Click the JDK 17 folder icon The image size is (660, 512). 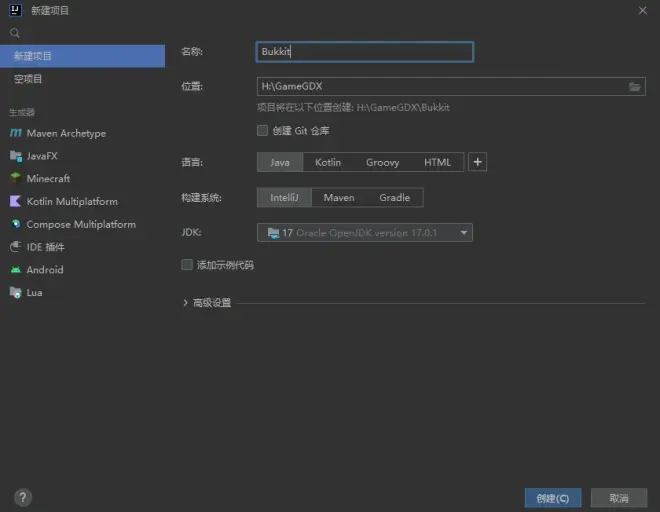click(274, 232)
